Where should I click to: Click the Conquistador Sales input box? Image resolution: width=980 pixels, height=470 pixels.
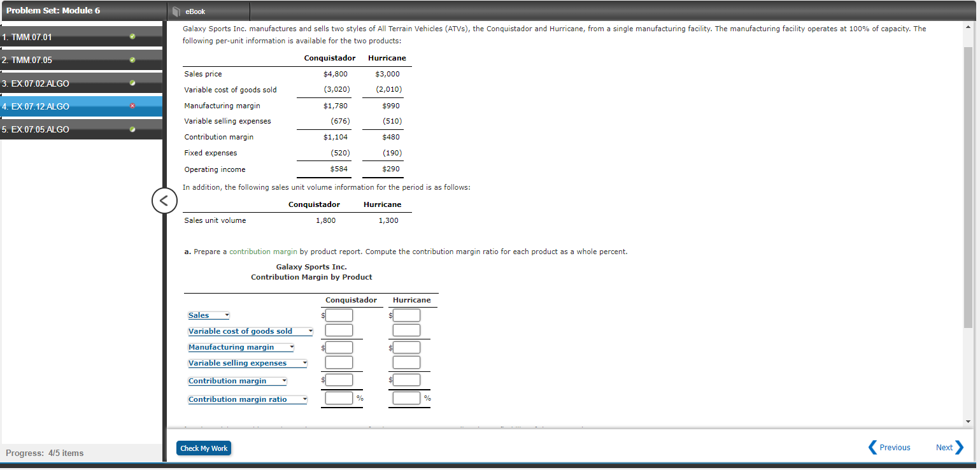pos(339,315)
